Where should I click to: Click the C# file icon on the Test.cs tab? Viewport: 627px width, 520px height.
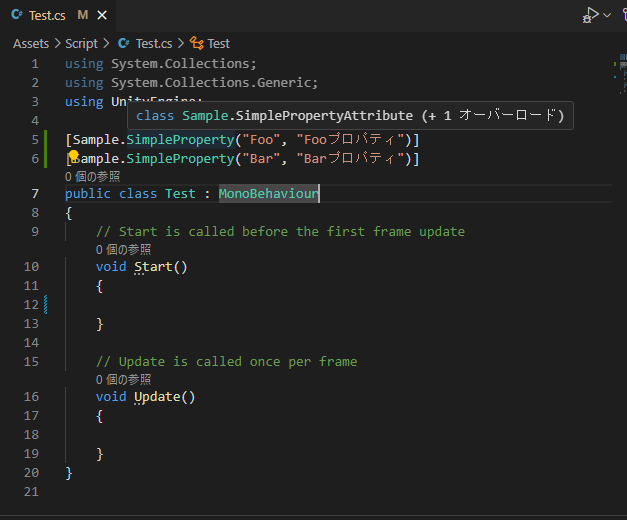click(x=17, y=15)
